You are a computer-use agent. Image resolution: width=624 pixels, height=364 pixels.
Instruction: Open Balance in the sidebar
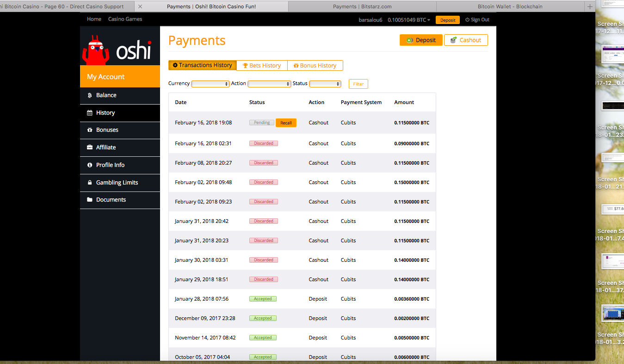[x=120, y=95]
